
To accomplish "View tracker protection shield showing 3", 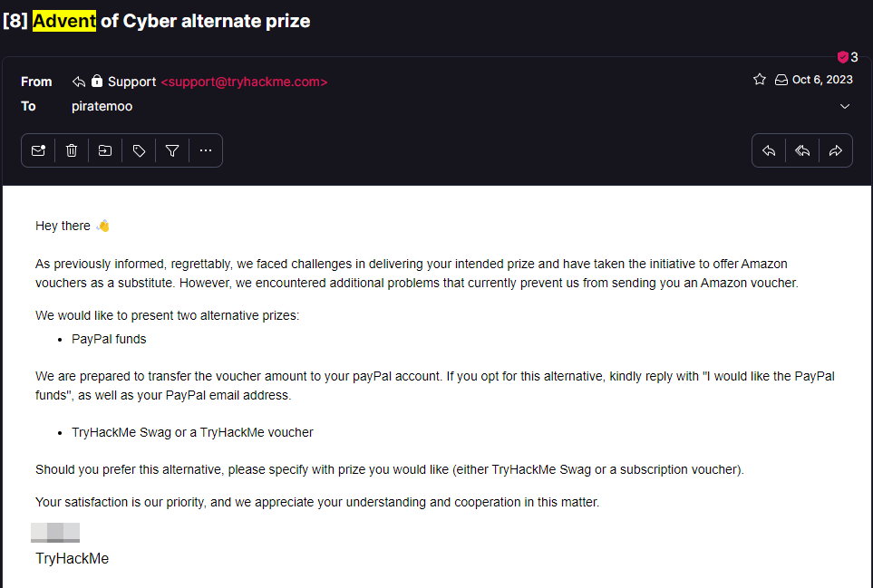I will click(x=847, y=57).
